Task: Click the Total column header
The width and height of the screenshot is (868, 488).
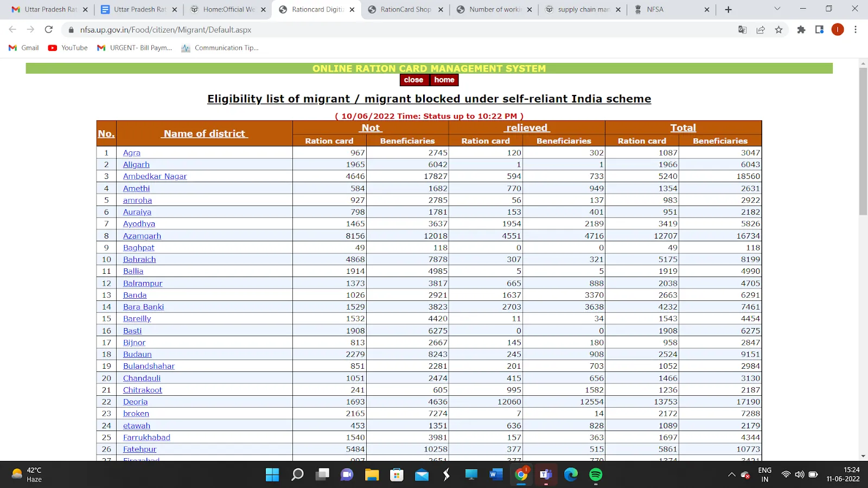Action: coord(683,127)
